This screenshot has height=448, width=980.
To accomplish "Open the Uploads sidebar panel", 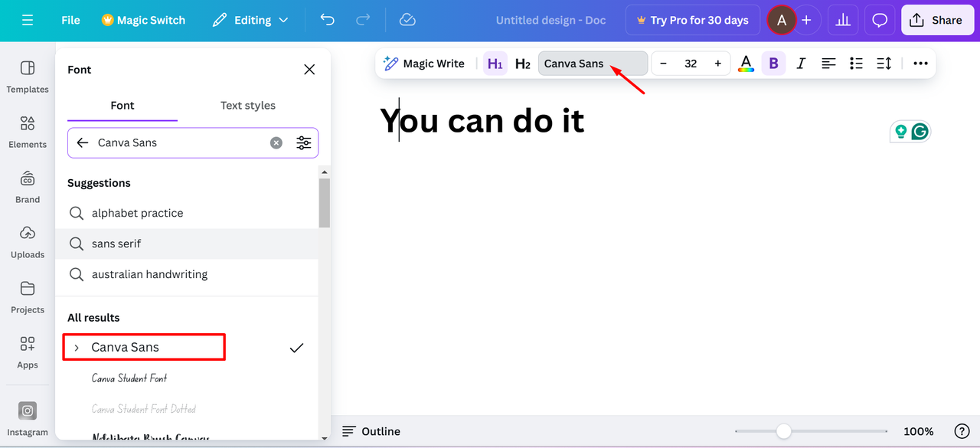I will (x=28, y=242).
